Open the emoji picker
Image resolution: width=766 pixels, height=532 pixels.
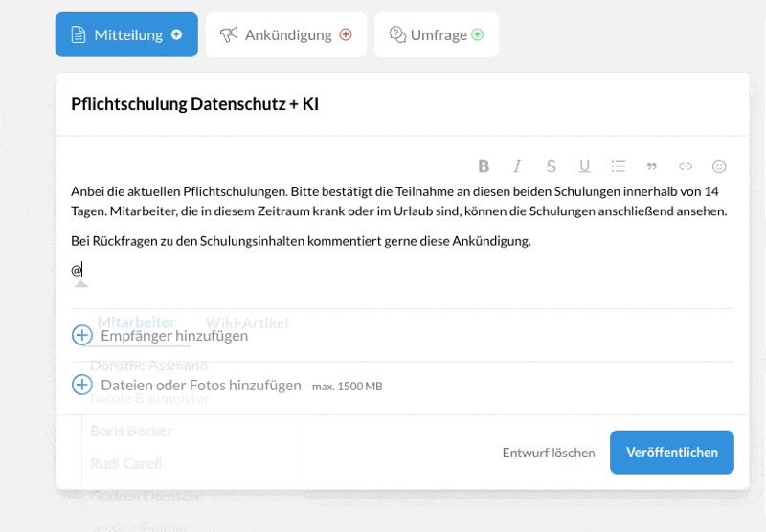pyautogui.click(x=719, y=166)
